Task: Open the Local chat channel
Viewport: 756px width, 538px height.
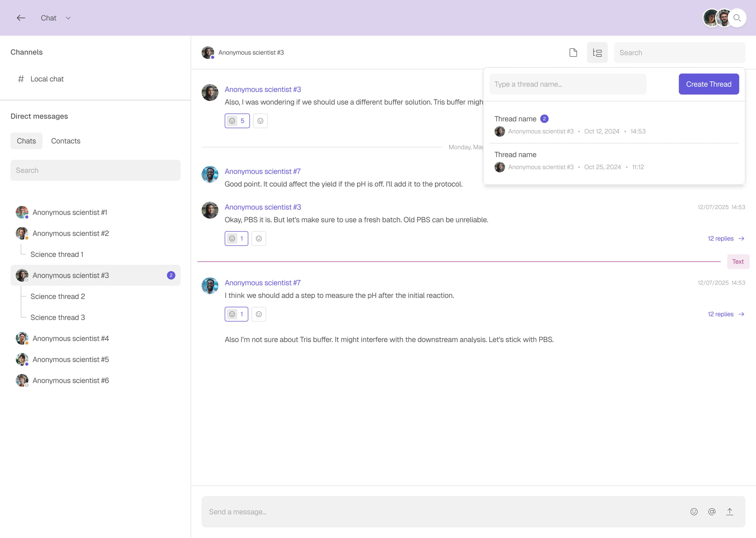Action: coord(95,79)
